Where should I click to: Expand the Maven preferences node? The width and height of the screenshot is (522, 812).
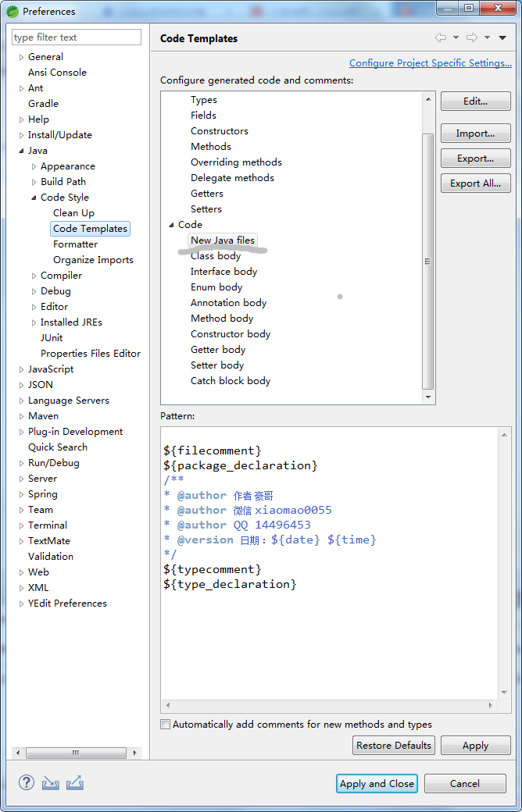tap(21, 416)
